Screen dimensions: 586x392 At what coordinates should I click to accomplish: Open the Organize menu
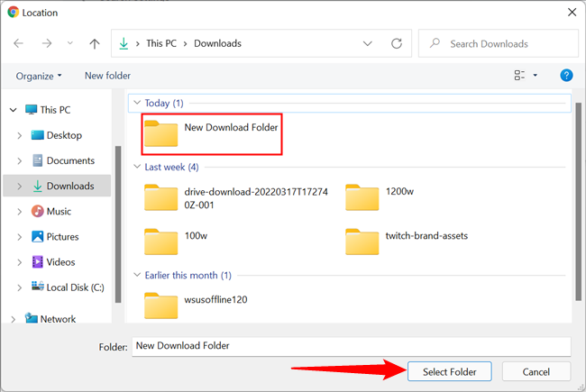tap(39, 76)
